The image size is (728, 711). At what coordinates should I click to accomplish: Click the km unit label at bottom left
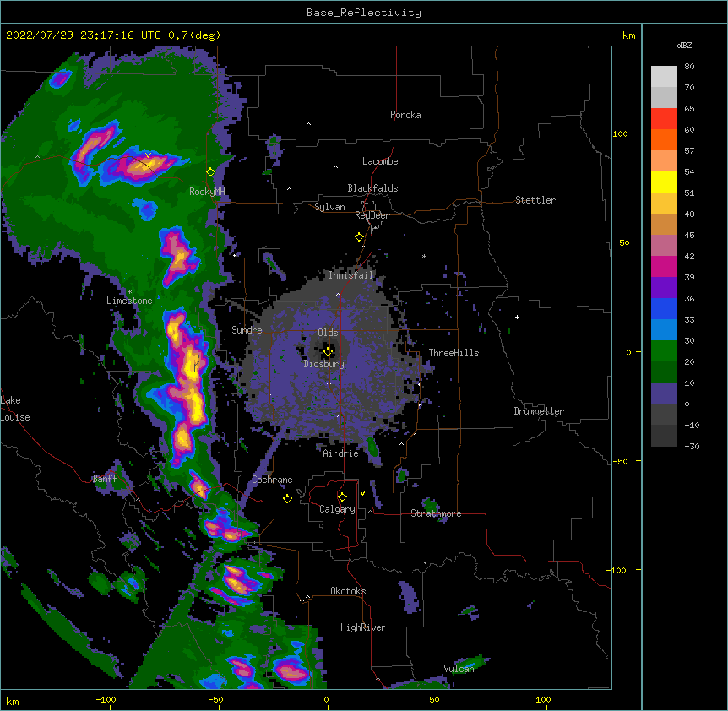12,701
